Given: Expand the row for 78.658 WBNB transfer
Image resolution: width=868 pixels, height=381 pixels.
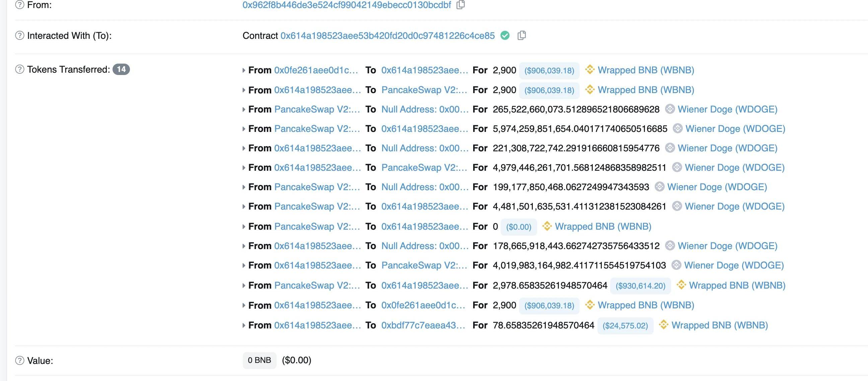Looking at the screenshot, I should click(243, 325).
